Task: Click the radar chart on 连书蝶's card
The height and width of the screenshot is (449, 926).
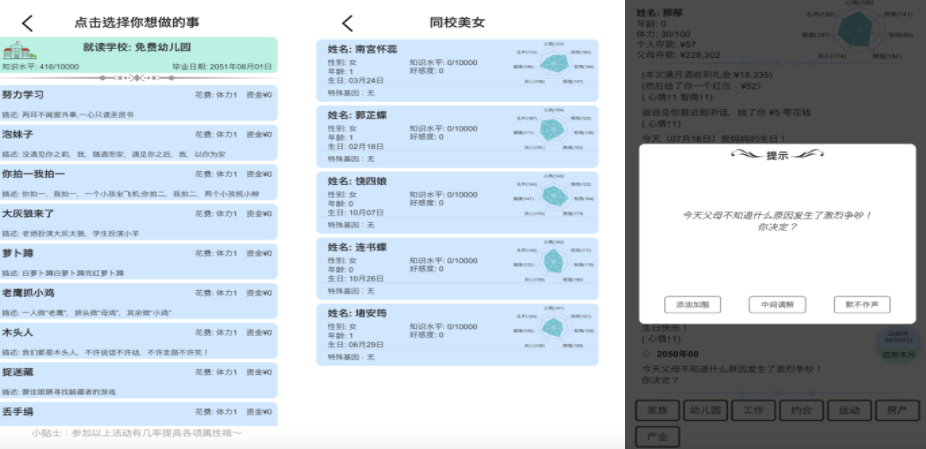Action: [x=554, y=262]
